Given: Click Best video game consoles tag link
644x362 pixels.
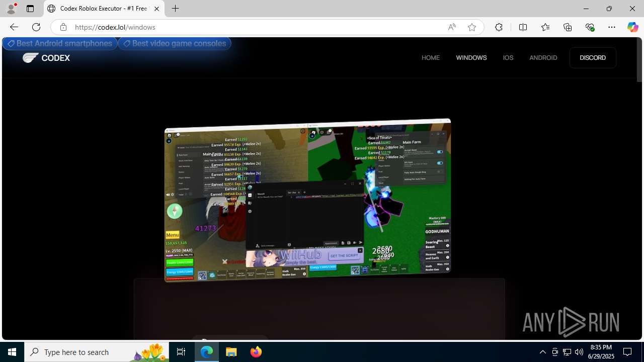Looking at the screenshot, I should pyautogui.click(x=175, y=44).
